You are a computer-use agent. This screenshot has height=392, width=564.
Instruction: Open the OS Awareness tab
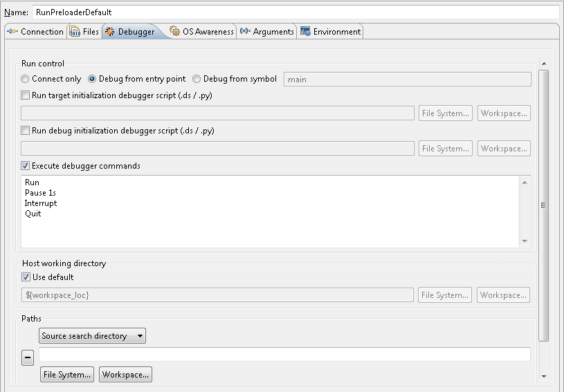point(201,32)
